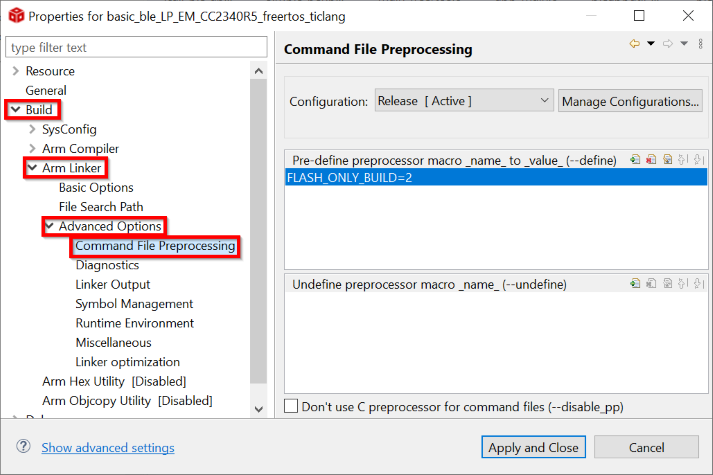
Task: Collapse the Build tree node
Action: click(15, 110)
